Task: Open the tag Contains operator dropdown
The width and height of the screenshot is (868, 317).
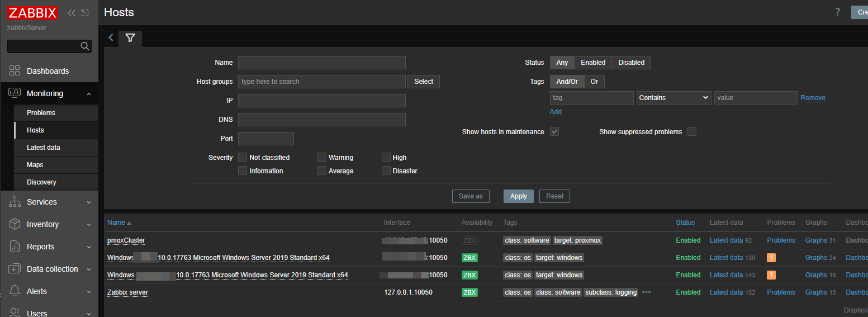Action: point(673,98)
